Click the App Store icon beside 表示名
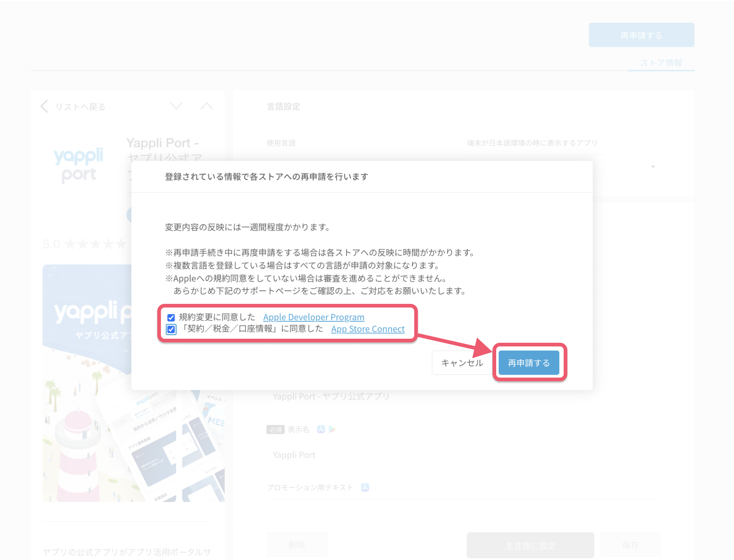This screenshot has height=560, width=734. pos(321,429)
